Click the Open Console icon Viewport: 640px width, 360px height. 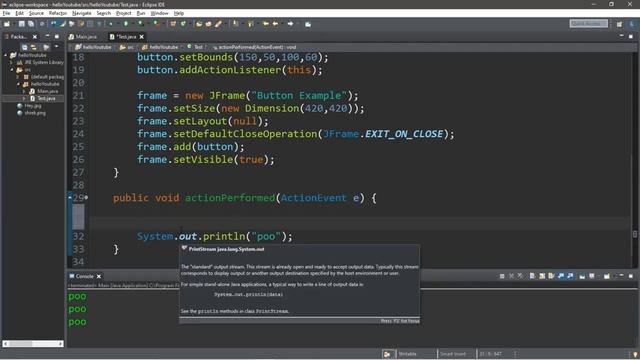pyautogui.click(x=607, y=276)
